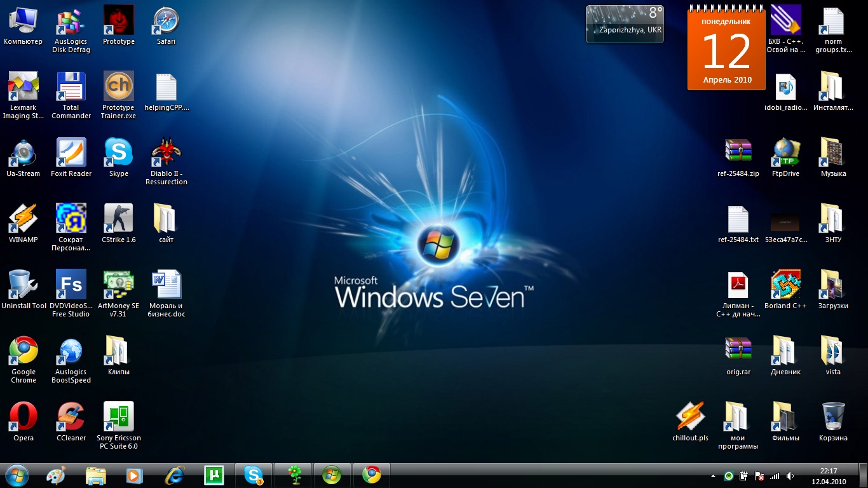Open the Skype desktop shortcut
Viewport: 868px width, 488px height.
point(119,158)
